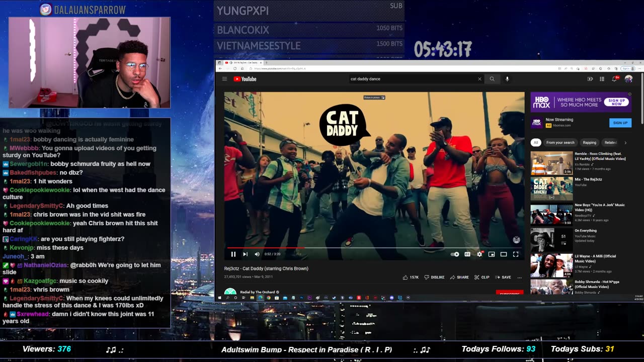Clear the search query X button
This screenshot has width=644, height=362.
(x=479, y=79)
